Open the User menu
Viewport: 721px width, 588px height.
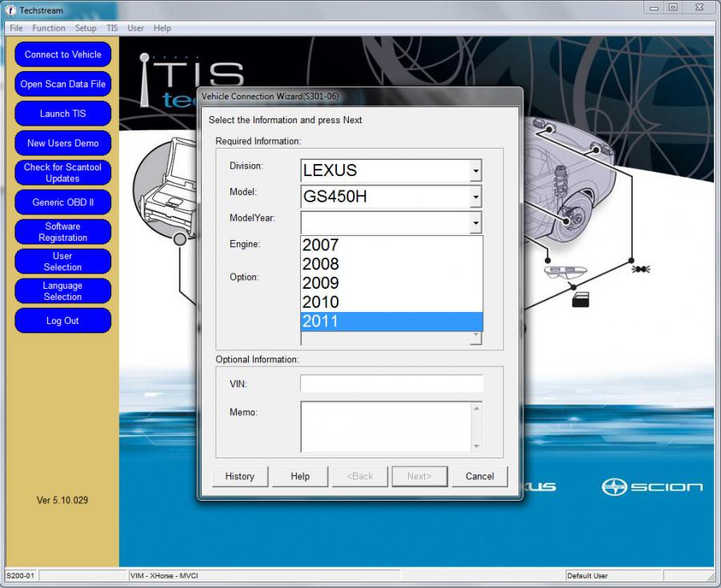point(136,28)
